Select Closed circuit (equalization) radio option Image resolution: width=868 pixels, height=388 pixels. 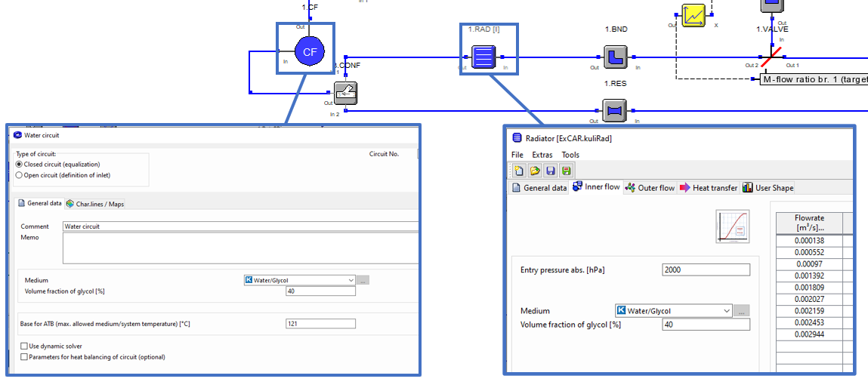click(20, 164)
